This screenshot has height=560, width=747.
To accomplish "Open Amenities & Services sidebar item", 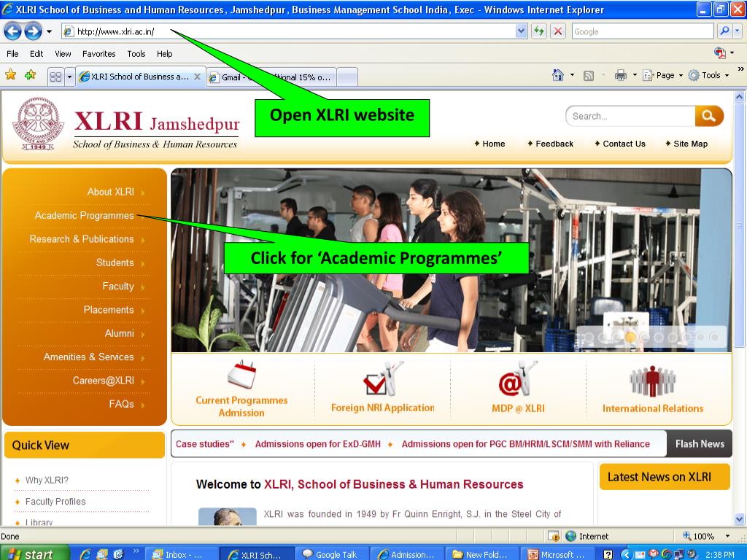I will [x=88, y=357].
